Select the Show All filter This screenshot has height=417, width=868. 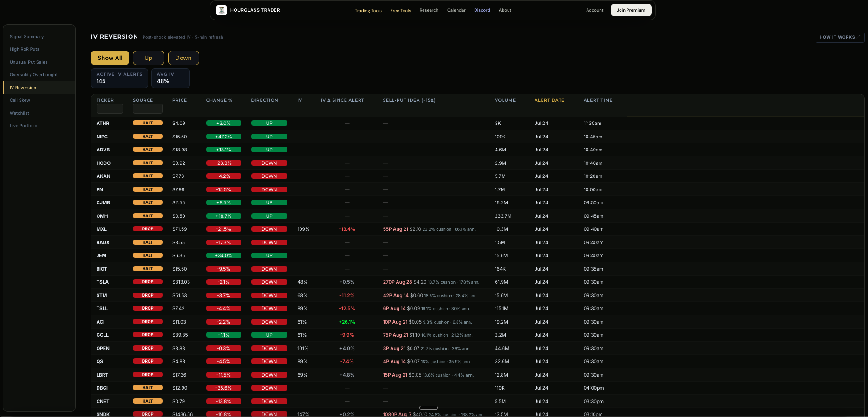(x=110, y=58)
